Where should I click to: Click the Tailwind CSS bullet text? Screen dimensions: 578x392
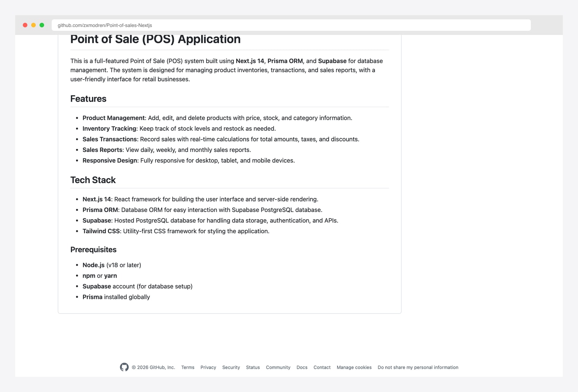click(x=176, y=231)
